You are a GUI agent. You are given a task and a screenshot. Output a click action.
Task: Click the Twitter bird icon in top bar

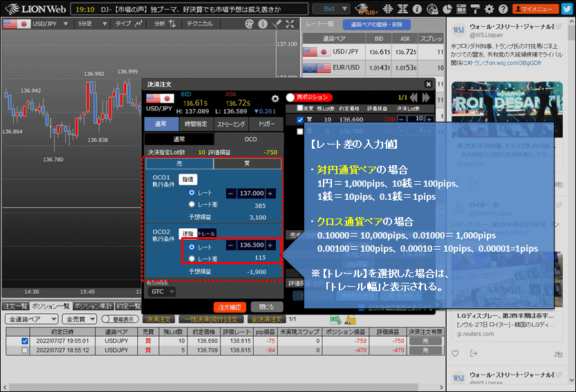tap(567, 9)
